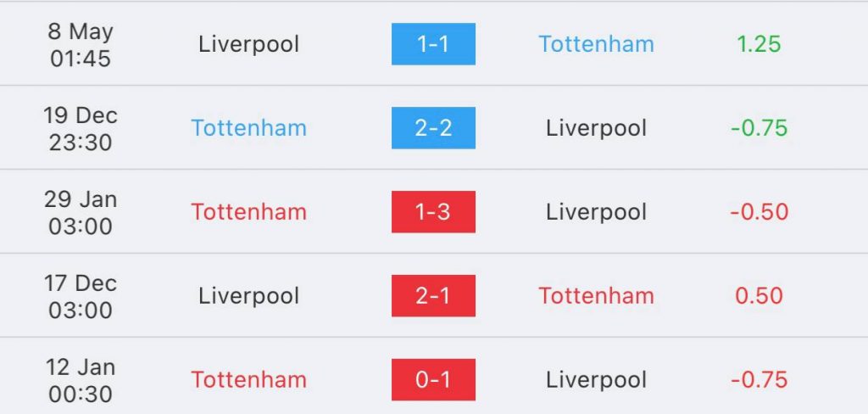Open the blue 2-2 score box
The image size is (868, 414).
pos(433,128)
